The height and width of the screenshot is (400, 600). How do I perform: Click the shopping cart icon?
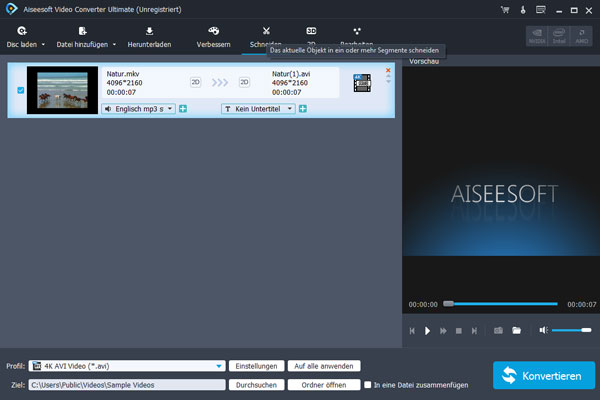pos(502,9)
